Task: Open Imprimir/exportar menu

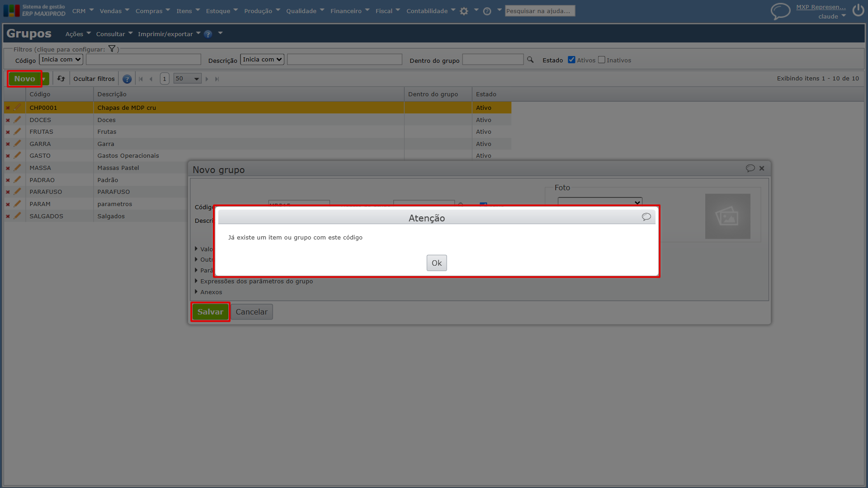Action: pos(169,34)
